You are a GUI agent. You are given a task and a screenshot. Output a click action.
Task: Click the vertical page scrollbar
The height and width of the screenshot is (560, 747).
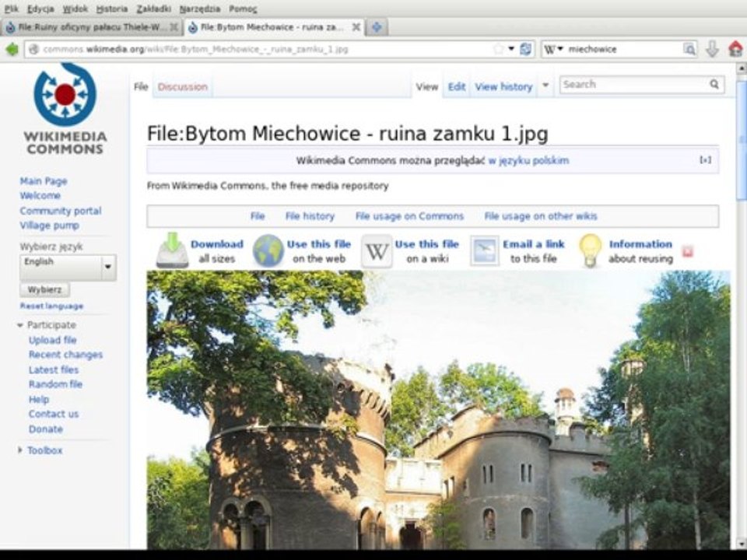click(x=742, y=305)
